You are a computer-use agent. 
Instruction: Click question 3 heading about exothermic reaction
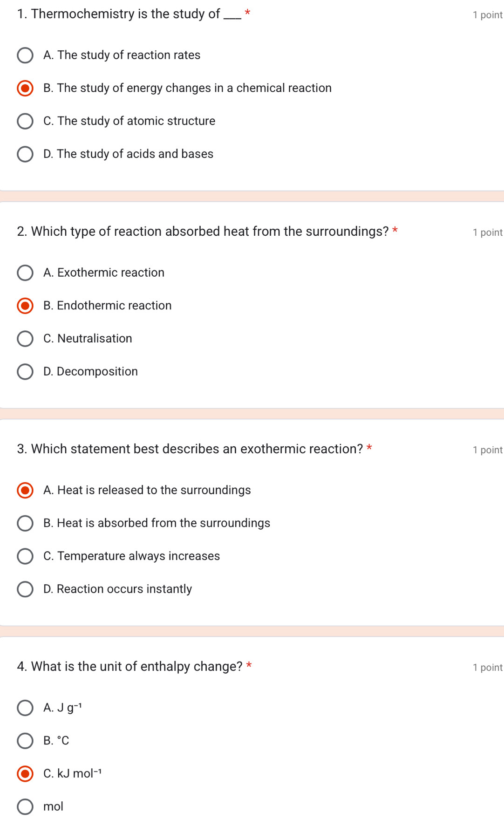(190, 449)
